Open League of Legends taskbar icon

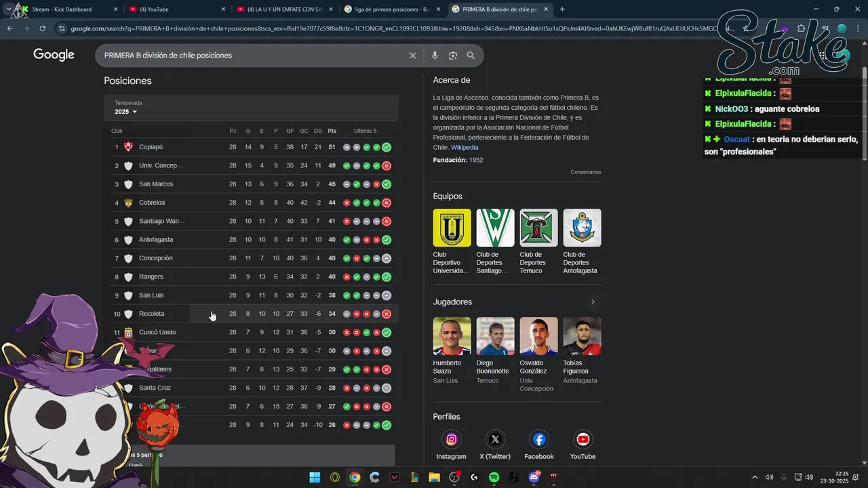click(414, 477)
